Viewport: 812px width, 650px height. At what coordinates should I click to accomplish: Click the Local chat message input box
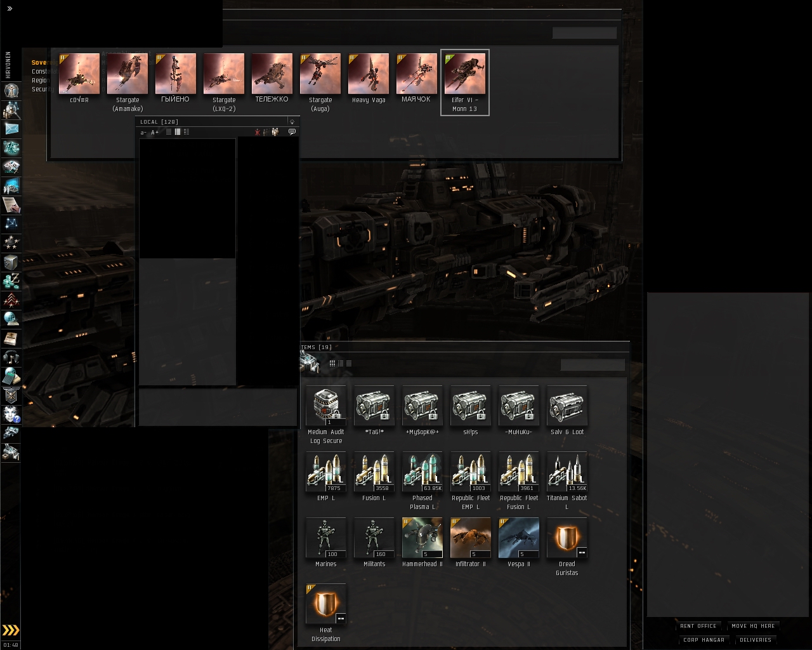point(218,407)
